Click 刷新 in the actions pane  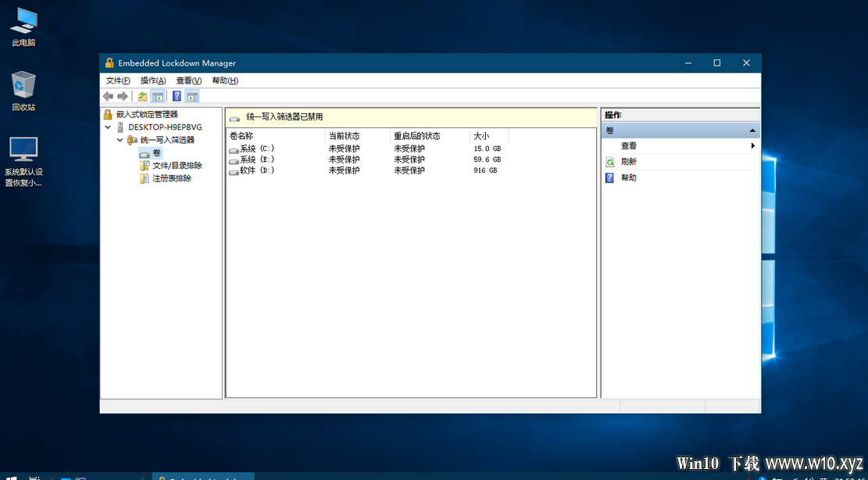coord(628,162)
